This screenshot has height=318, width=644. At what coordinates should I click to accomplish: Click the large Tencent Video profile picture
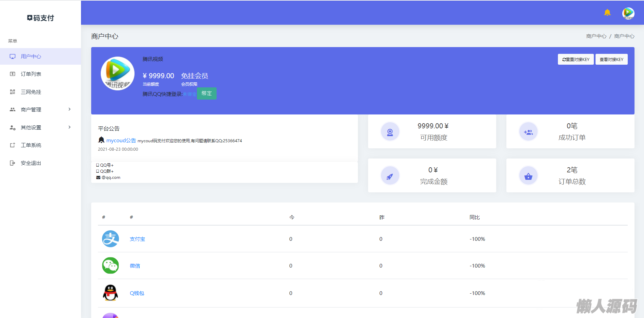(118, 73)
